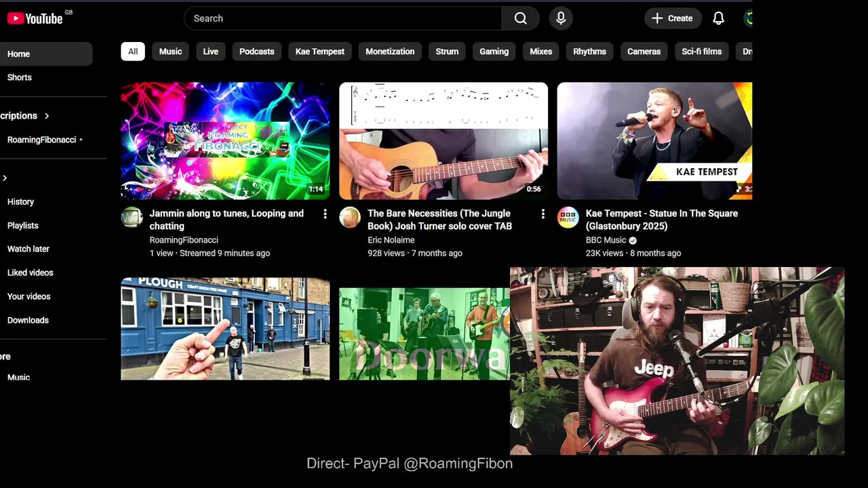Open Eric Nolaime channel avatar
Screen dimensions: 868x488
click(350, 218)
